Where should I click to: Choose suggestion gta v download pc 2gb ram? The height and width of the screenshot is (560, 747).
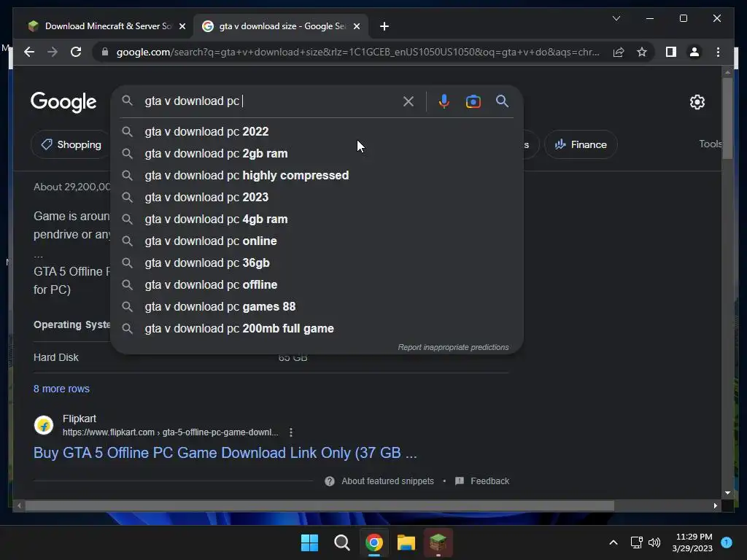(317, 153)
